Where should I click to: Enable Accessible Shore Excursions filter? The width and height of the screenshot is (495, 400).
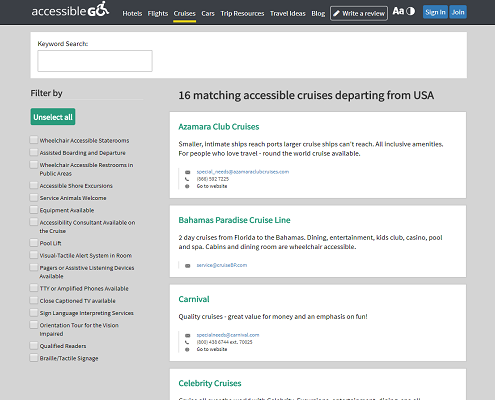point(34,185)
